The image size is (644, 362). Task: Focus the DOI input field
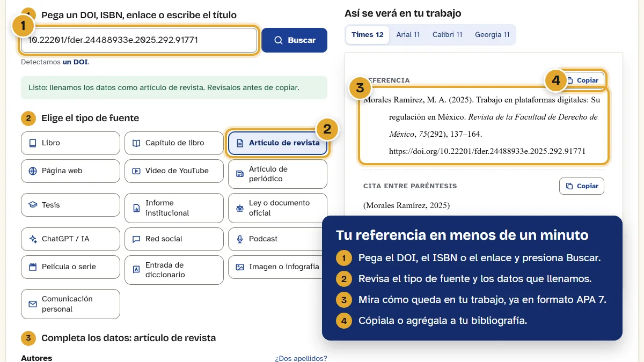click(x=140, y=40)
